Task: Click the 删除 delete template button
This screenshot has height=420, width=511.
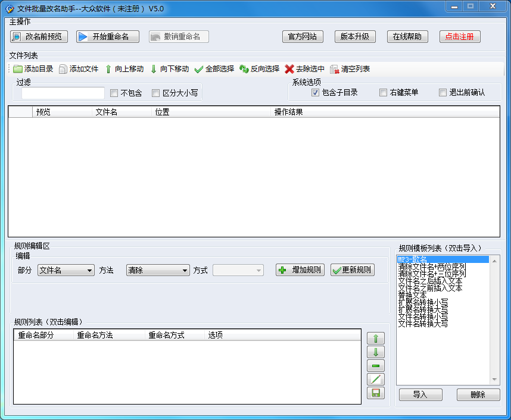Action: pos(478,394)
